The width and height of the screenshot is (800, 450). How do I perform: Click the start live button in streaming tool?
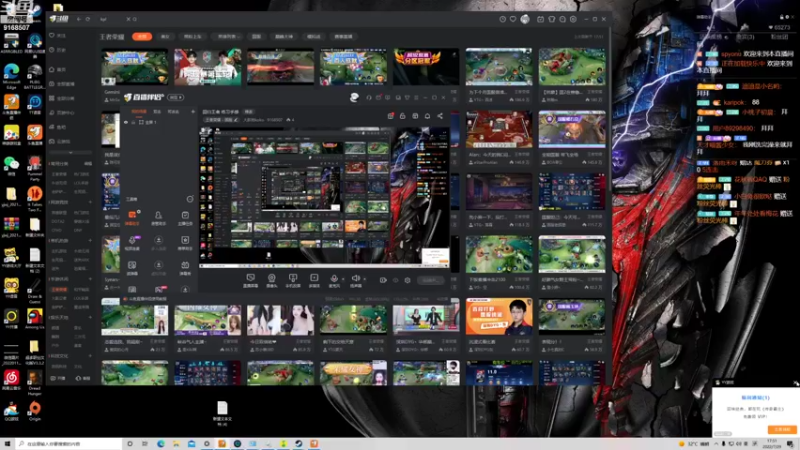click(x=431, y=280)
